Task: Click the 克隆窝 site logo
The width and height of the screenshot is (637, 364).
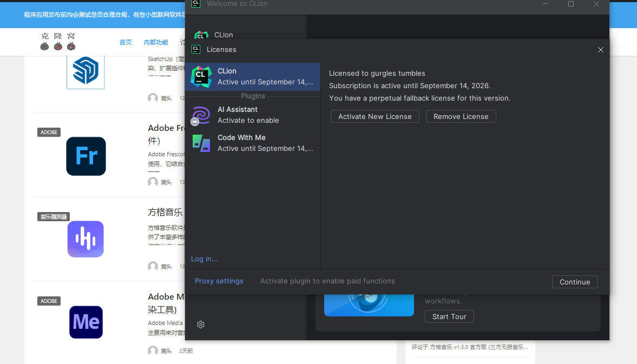Action: coord(58,41)
